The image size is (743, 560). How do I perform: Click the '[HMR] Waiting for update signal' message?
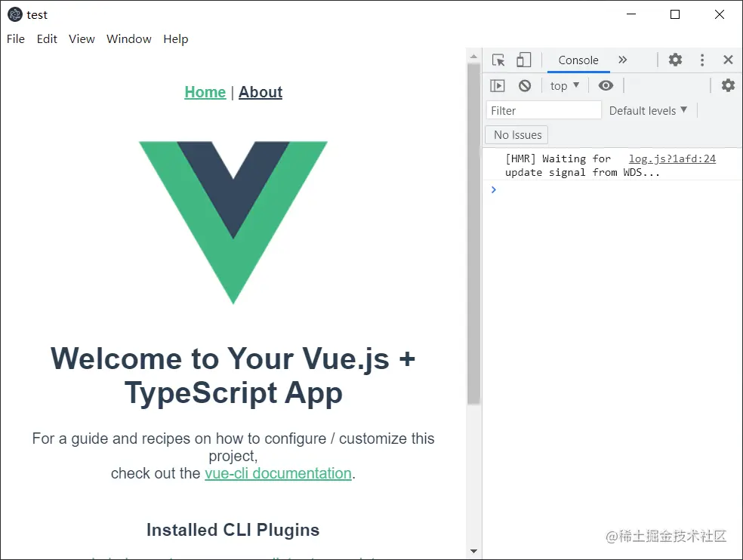pyautogui.click(x=582, y=165)
